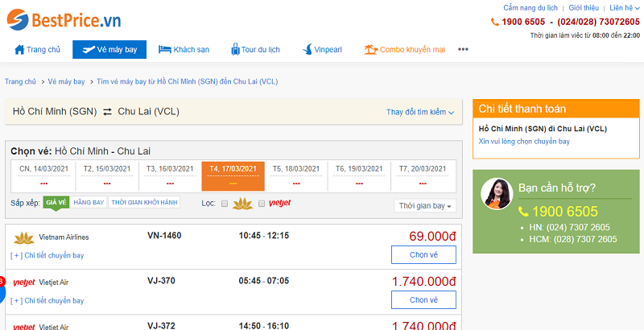Click the suitcase icon beside Tour du lịch
644x330 pixels.
point(235,50)
